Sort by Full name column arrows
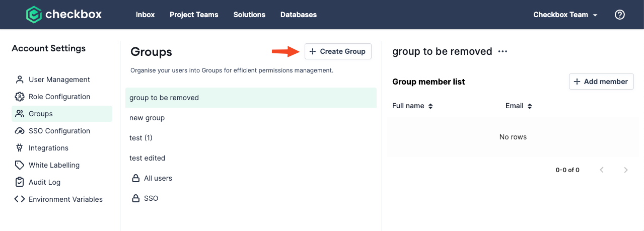 click(x=431, y=106)
